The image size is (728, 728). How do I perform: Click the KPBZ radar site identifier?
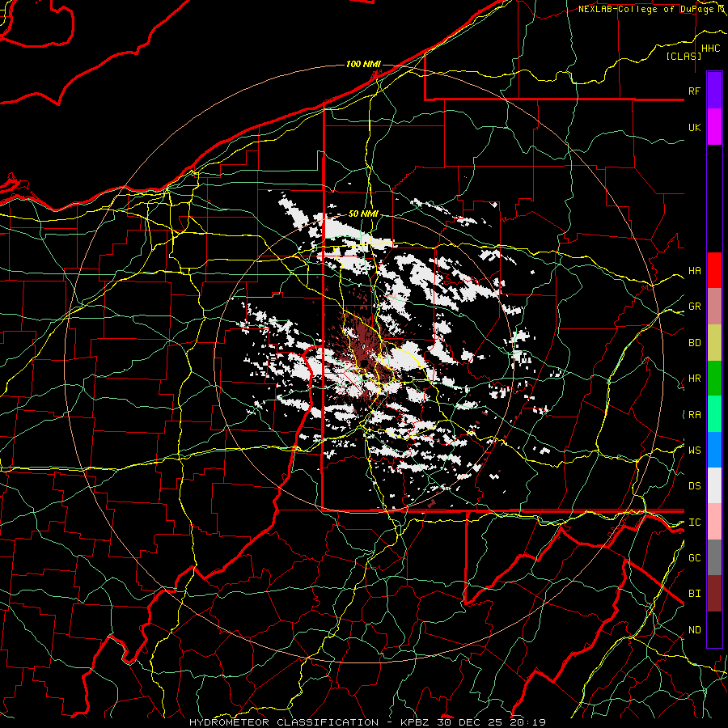(x=416, y=722)
